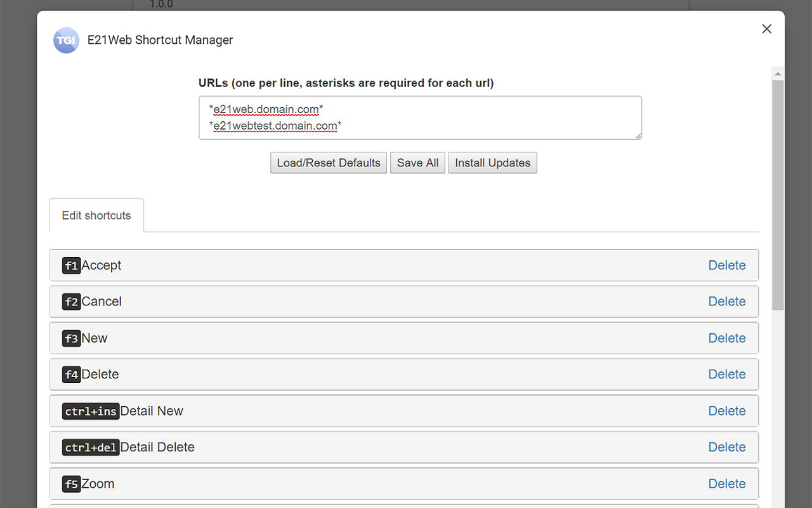Delete the Detail Delete shortcut
Image resolution: width=812 pixels, height=508 pixels.
tap(727, 447)
